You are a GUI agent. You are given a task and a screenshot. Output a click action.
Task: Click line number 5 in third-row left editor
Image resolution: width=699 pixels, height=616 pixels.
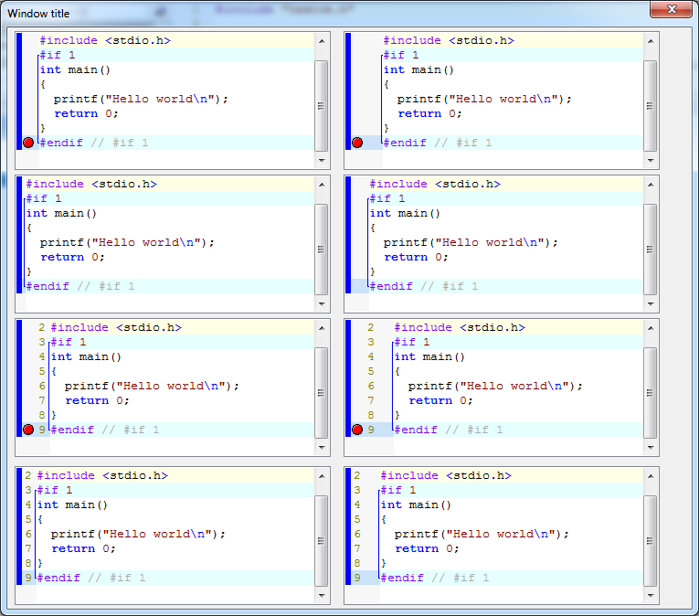[42, 371]
